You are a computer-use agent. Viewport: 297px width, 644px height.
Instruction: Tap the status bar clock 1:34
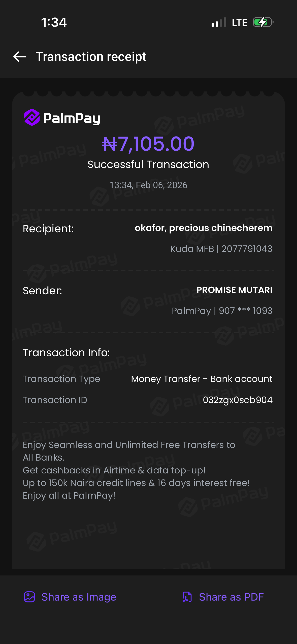(54, 22)
